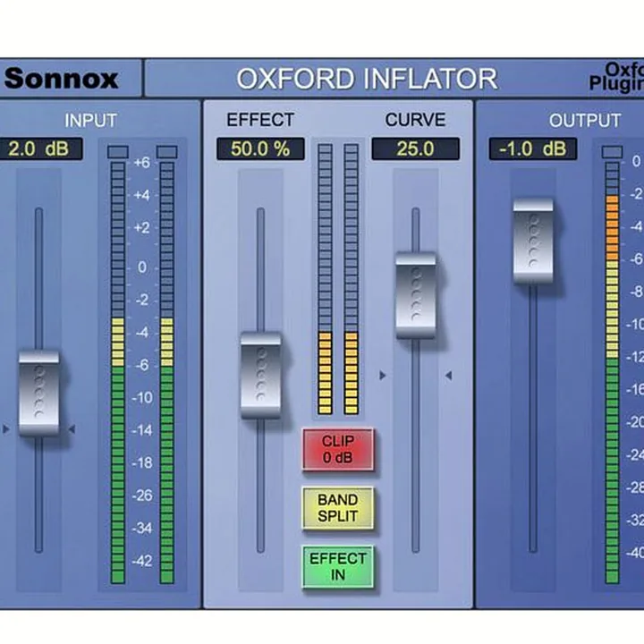Click right default marker arrow beside INPUT fader
This screenshot has width=644, height=644.
(72, 429)
